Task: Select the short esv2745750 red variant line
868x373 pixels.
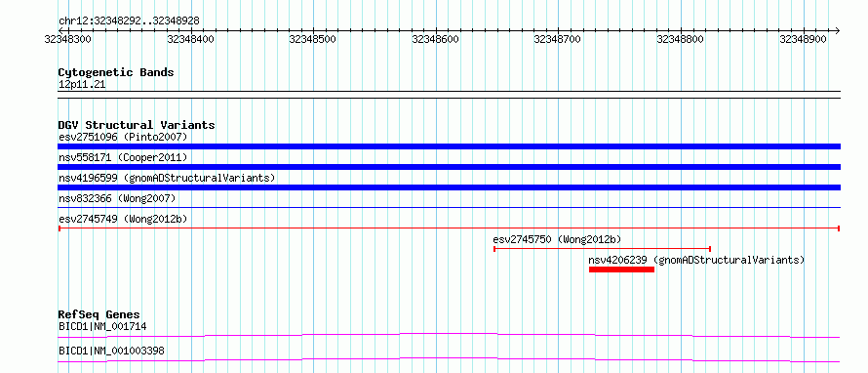Action: point(602,249)
